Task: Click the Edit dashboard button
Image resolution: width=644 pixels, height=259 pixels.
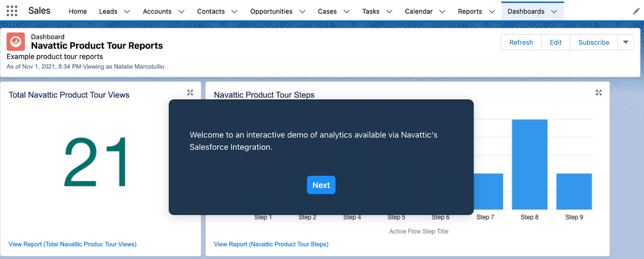Action: coord(556,42)
